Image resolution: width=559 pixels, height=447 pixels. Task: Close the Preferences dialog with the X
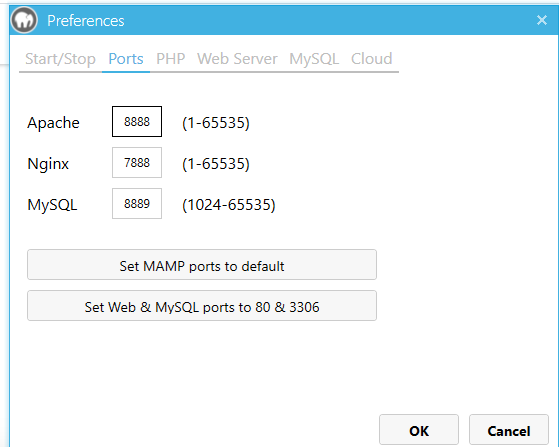(x=542, y=20)
